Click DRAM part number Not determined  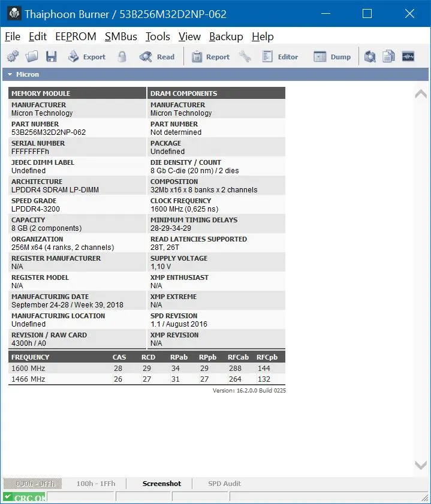tap(176, 132)
